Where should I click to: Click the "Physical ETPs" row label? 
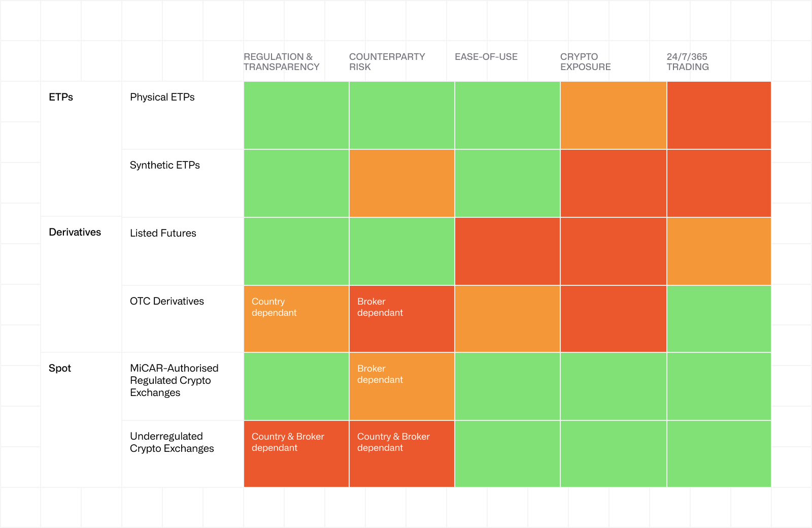(162, 97)
